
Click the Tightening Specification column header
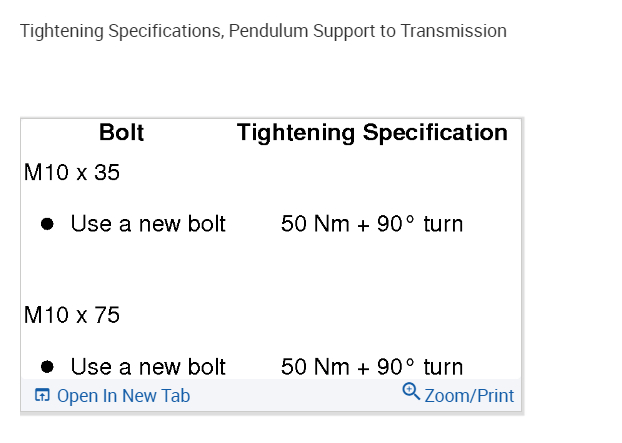(372, 133)
